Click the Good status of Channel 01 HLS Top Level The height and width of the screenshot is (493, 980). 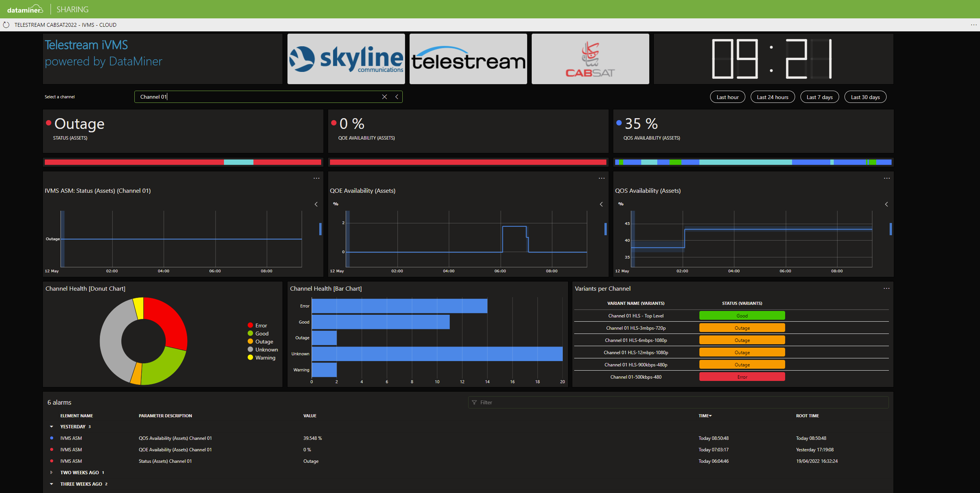(x=742, y=316)
